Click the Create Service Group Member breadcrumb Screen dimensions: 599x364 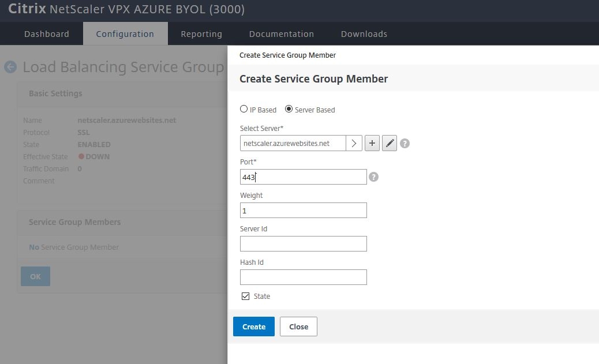(x=287, y=55)
